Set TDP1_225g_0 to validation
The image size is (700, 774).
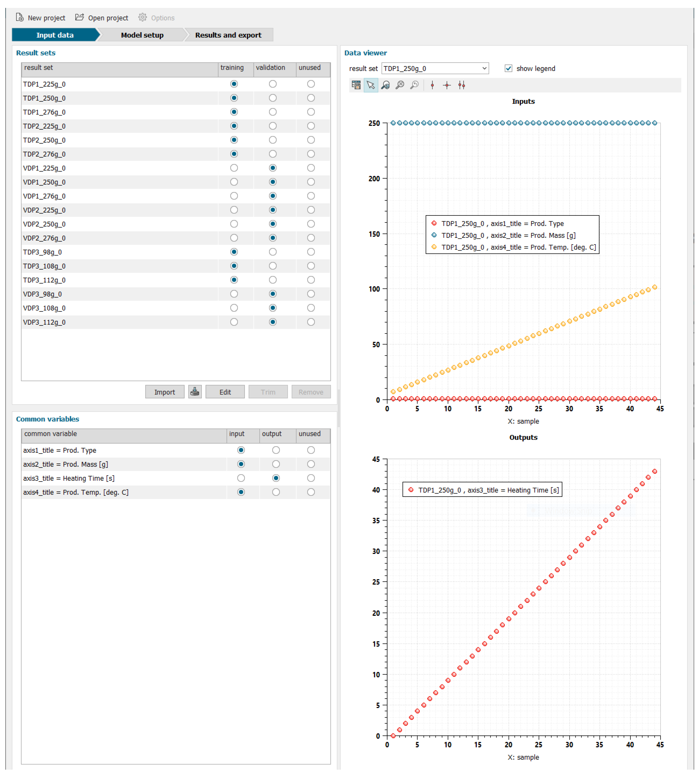point(273,84)
